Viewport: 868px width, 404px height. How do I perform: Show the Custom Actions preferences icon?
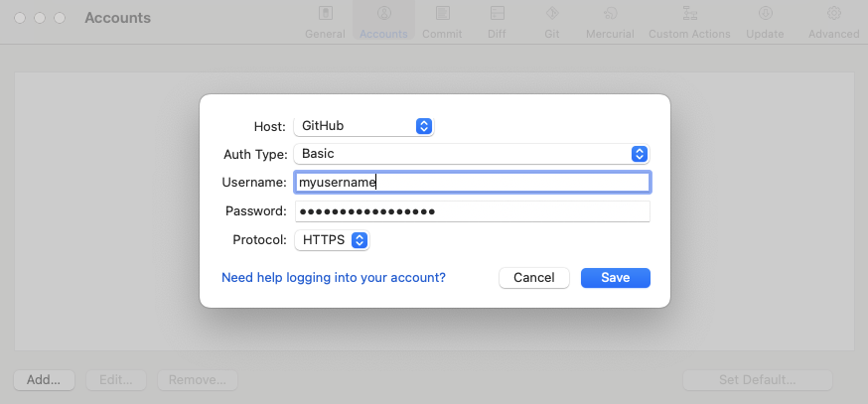click(x=689, y=13)
